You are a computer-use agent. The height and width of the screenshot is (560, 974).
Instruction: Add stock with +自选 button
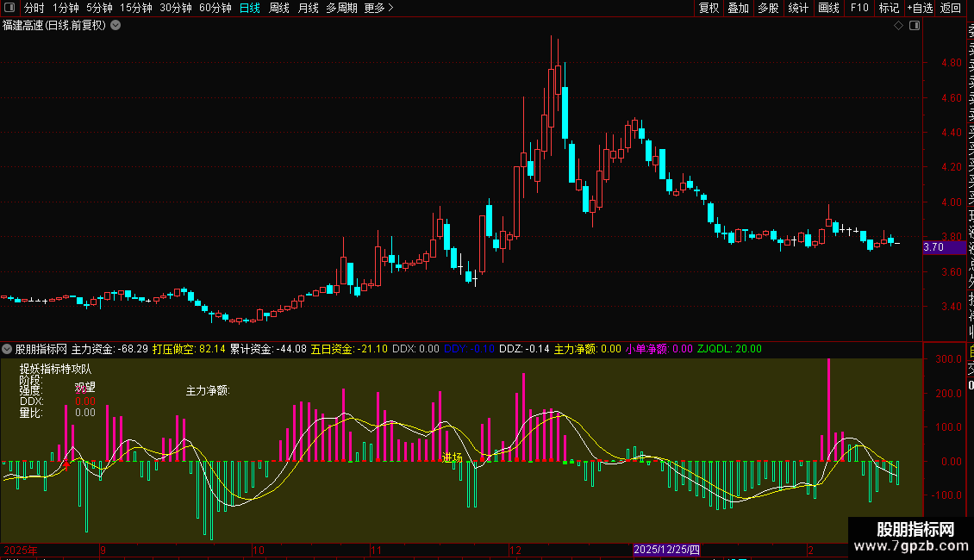click(920, 8)
